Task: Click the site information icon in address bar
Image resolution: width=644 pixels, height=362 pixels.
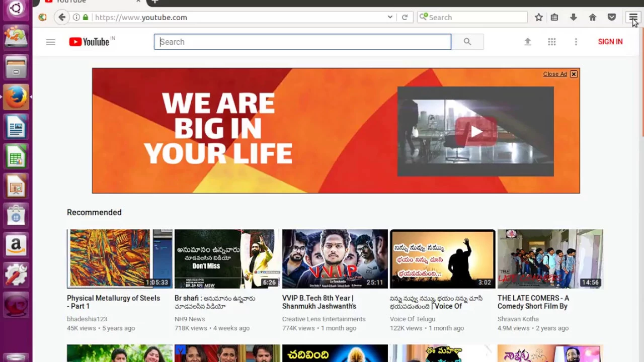Action: coord(76,17)
